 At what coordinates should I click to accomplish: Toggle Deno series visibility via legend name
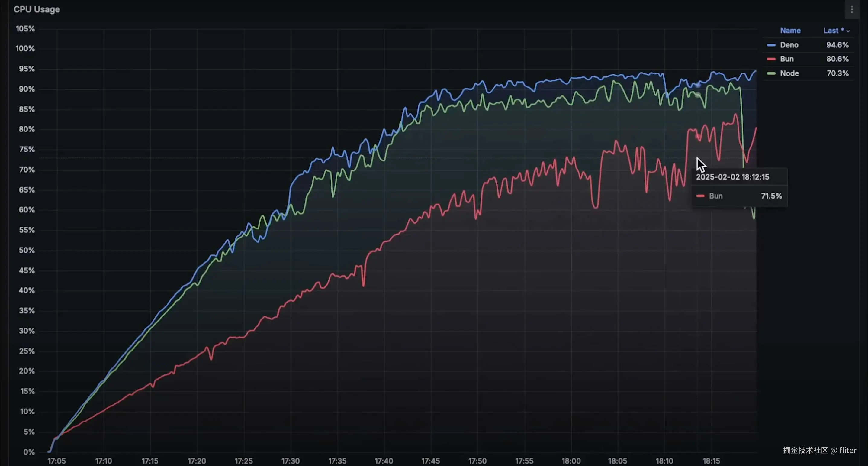pyautogui.click(x=789, y=45)
